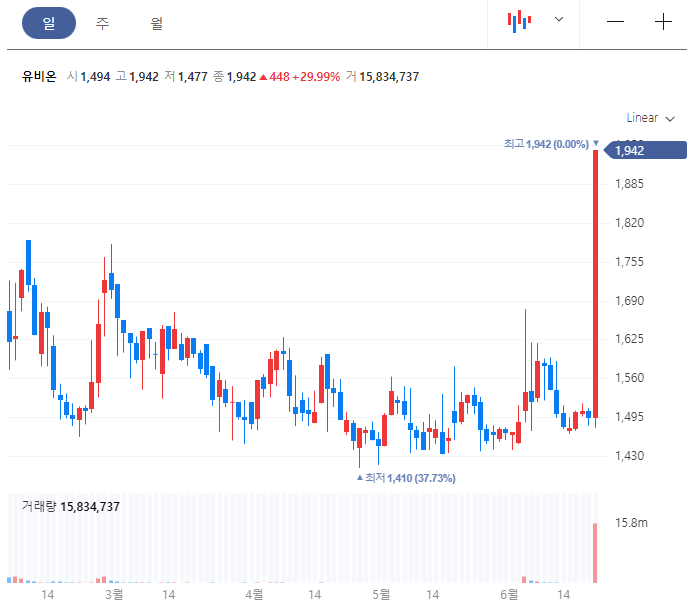
Task: Switch to the 주 (weekly) chart tab
Action: 102,23
